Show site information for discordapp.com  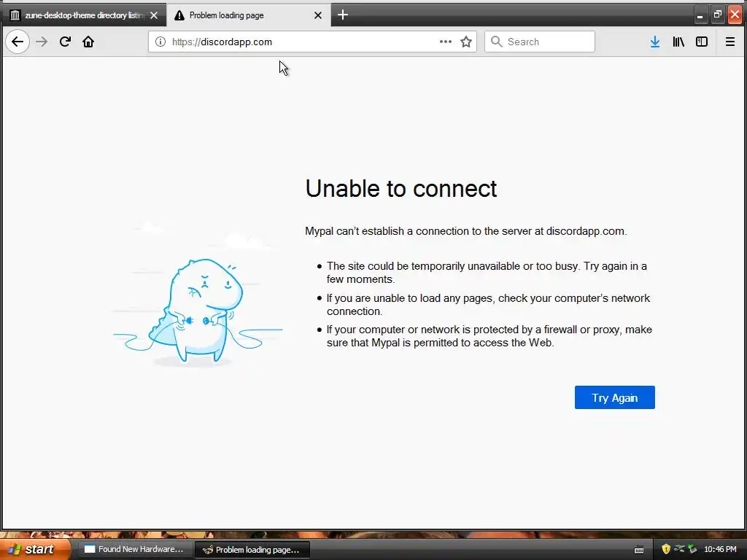click(160, 42)
